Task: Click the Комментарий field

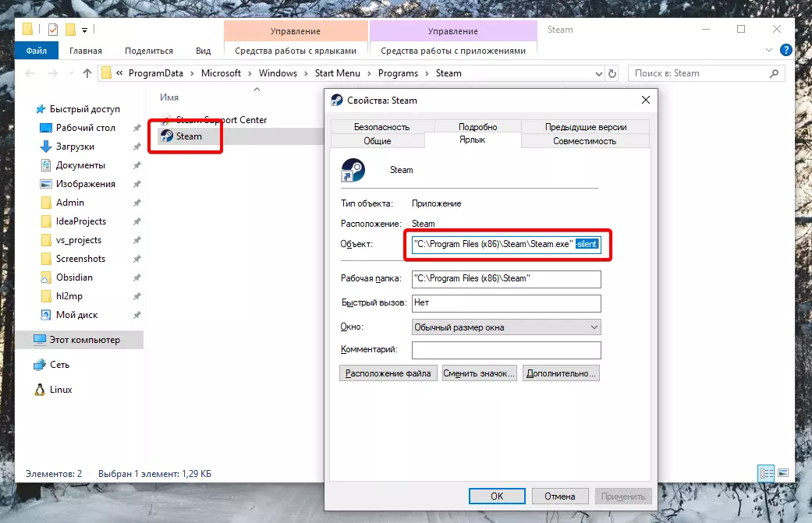Action: 506,350
